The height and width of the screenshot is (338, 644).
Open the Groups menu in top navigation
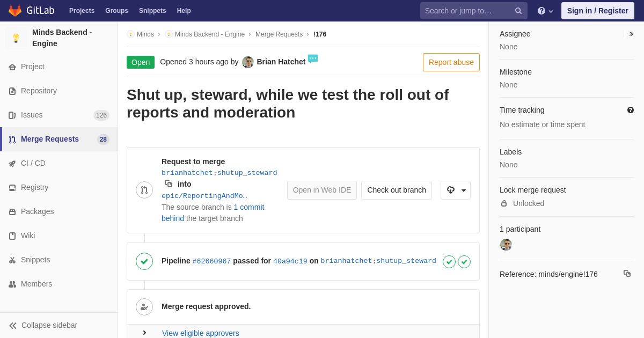pos(116,11)
